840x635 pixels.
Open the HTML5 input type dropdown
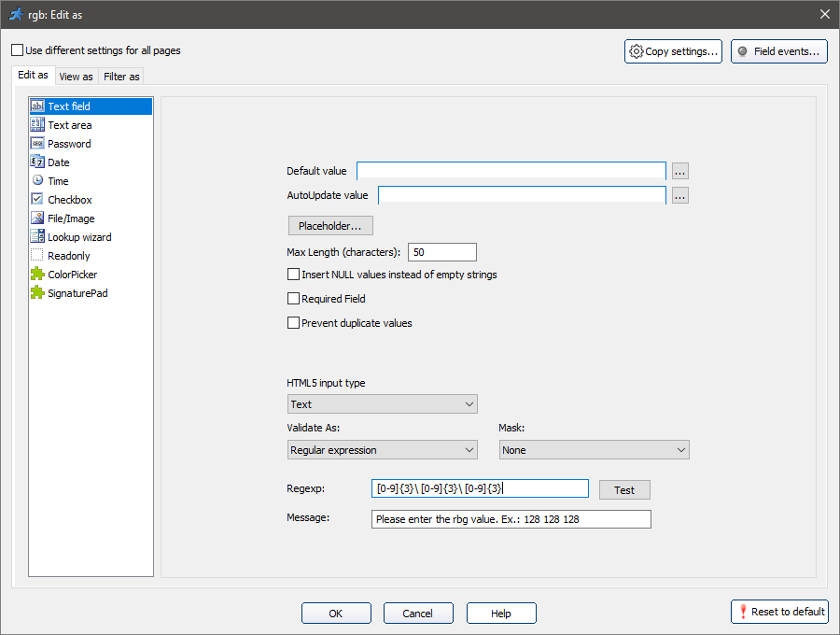pyautogui.click(x=383, y=404)
